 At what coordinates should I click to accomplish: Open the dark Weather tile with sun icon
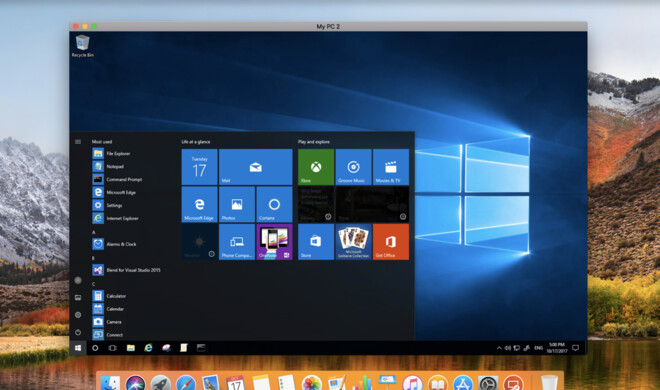pos(200,242)
